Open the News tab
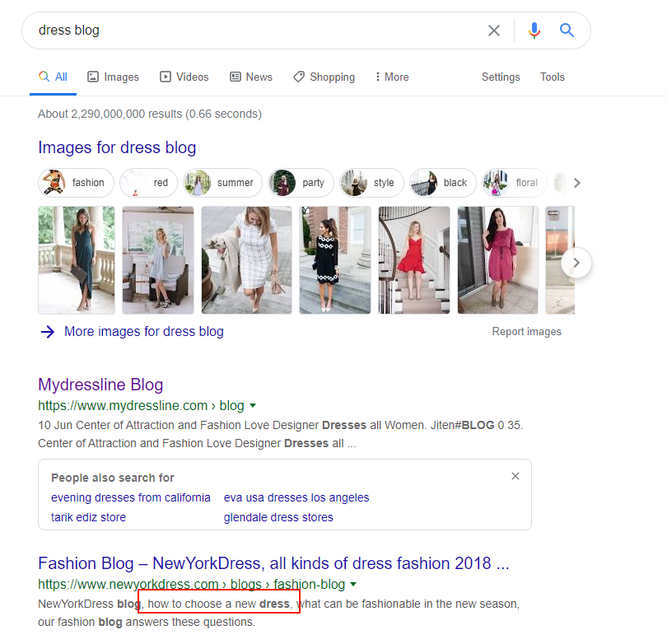 pyautogui.click(x=251, y=77)
